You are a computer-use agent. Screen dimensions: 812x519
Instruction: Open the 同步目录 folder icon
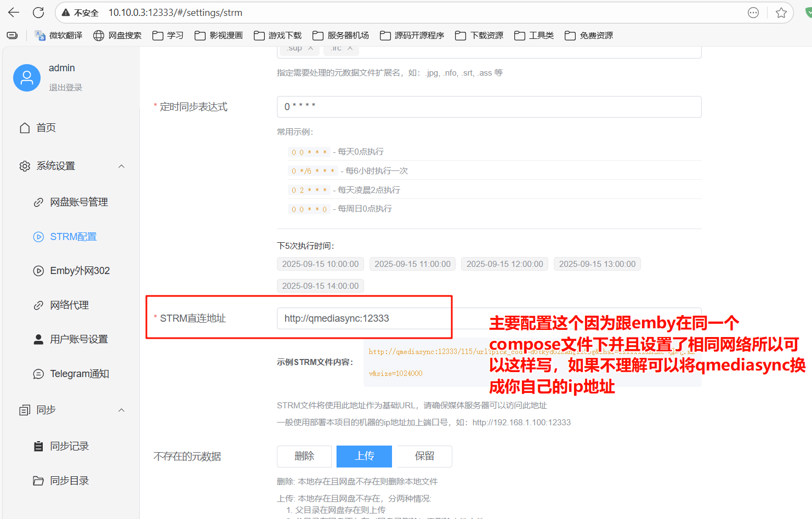38,480
